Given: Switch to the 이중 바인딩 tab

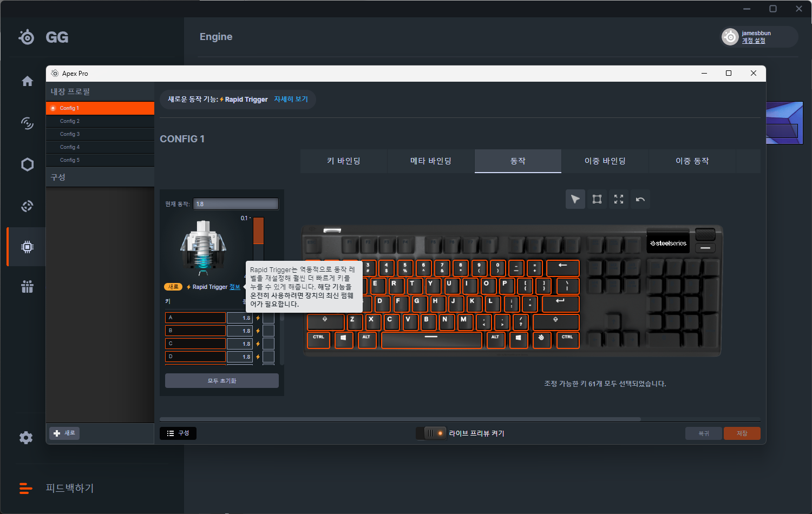Looking at the screenshot, I should click(605, 161).
